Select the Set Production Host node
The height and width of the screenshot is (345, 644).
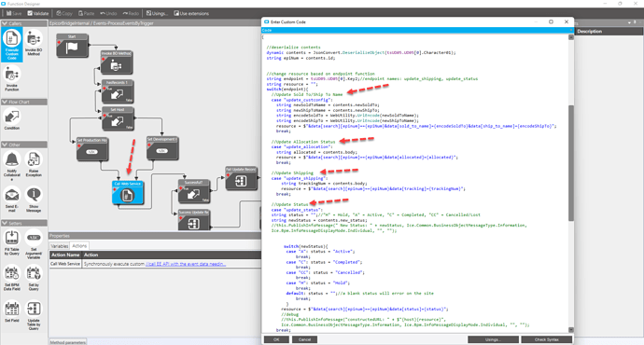click(x=92, y=149)
